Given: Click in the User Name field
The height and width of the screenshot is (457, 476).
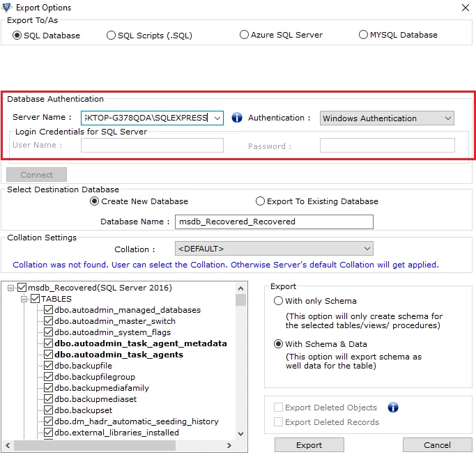Looking at the screenshot, I should (152, 146).
